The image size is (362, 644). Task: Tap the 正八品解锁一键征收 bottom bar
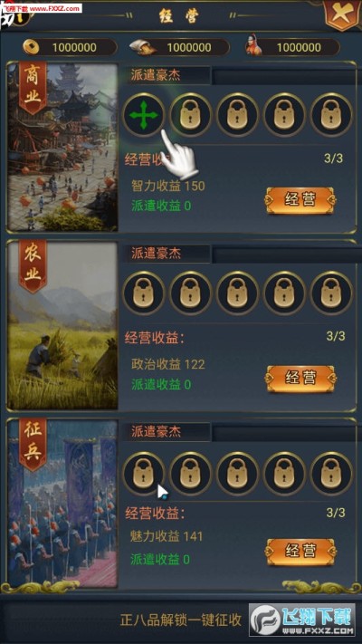coord(181,620)
